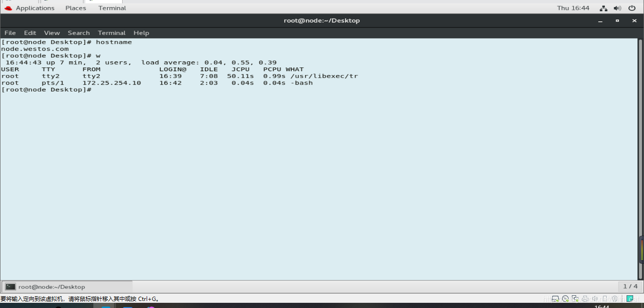Open the Places menu
This screenshot has height=308, width=644.
(x=76, y=8)
